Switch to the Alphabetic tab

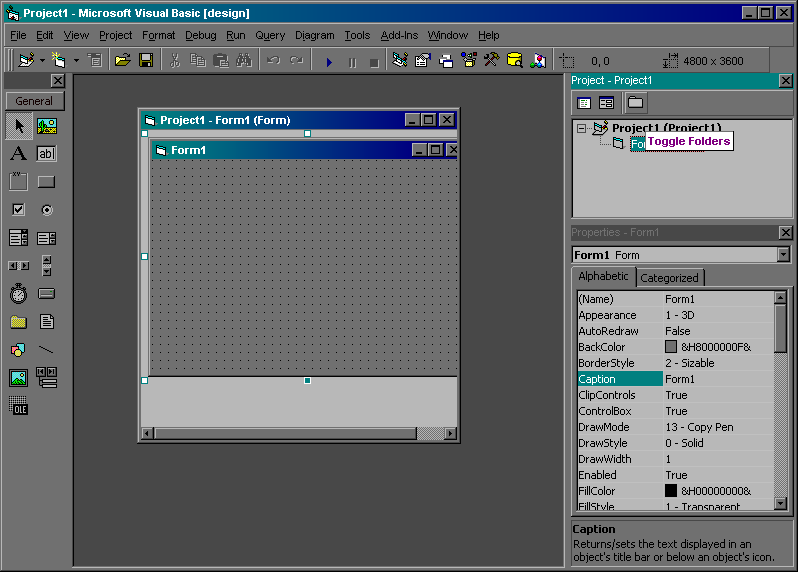(x=604, y=276)
